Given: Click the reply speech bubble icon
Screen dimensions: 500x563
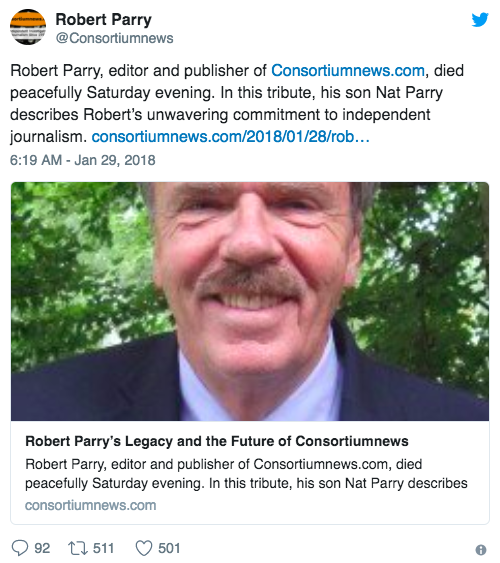Looking at the screenshot, I should point(20,548).
